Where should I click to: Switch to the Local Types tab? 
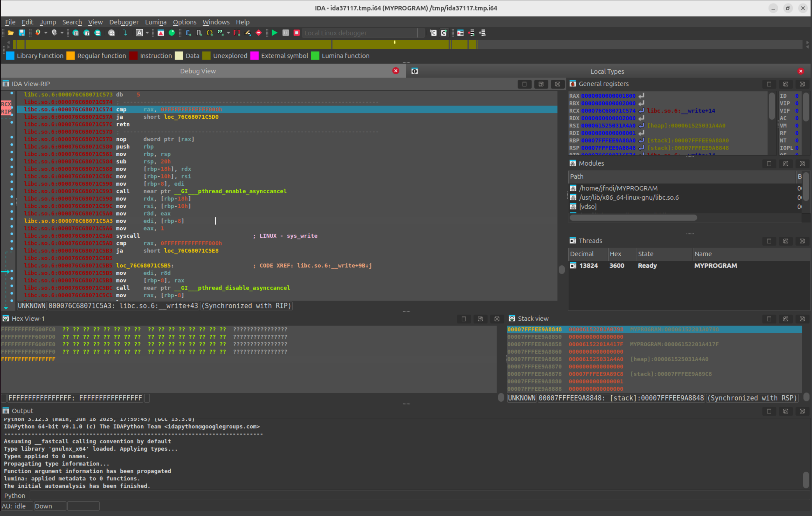(x=607, y=71)
